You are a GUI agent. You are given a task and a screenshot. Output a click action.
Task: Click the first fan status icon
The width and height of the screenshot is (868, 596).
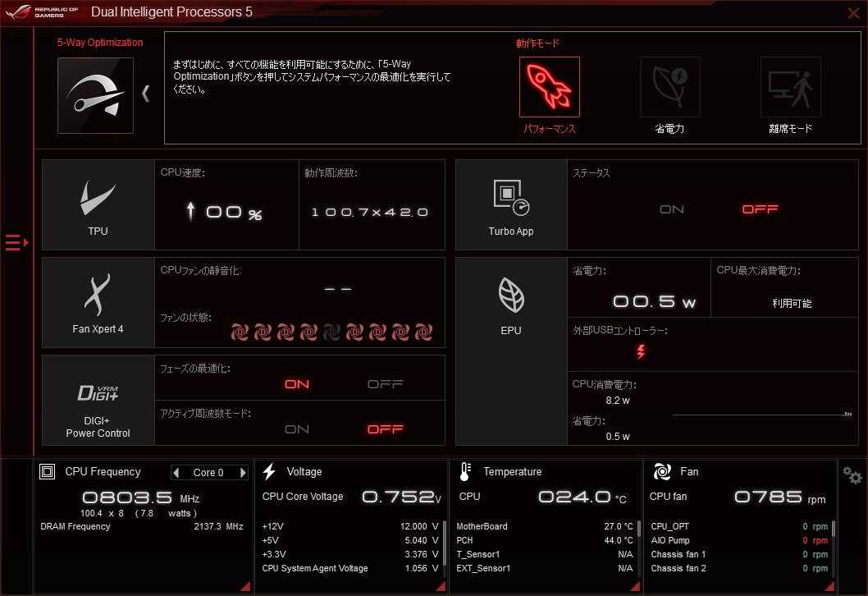tap(240, 332)
